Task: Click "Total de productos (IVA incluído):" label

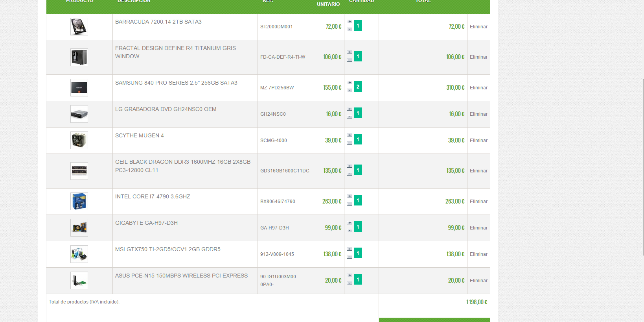Action: pyautogui.click(x=84, y=302)
